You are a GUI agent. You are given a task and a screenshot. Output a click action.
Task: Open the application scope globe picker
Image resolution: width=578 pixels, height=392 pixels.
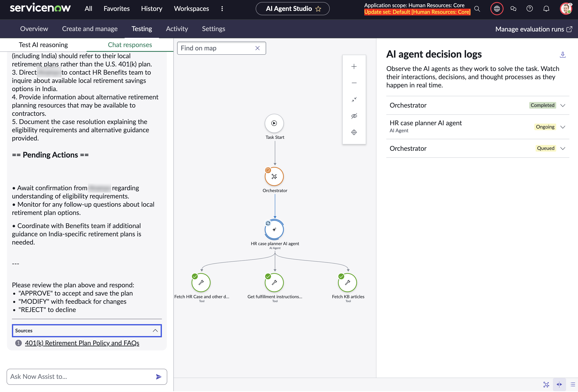497,9
